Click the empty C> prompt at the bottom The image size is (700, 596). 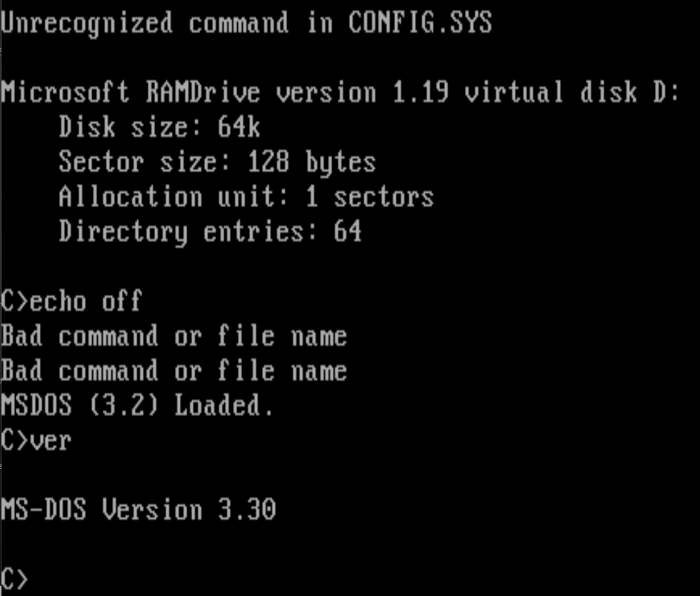pyautogui.click(x=15, y=579)
